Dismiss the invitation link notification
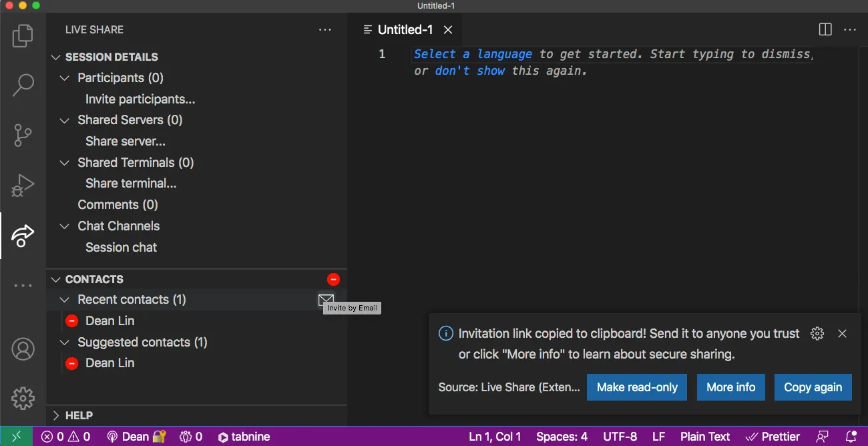This screenshot has width=868, height=446. click(842, 334)
